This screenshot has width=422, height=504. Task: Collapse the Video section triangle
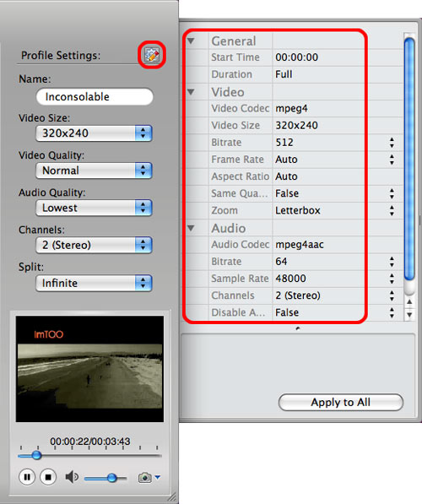pos(191,92)
